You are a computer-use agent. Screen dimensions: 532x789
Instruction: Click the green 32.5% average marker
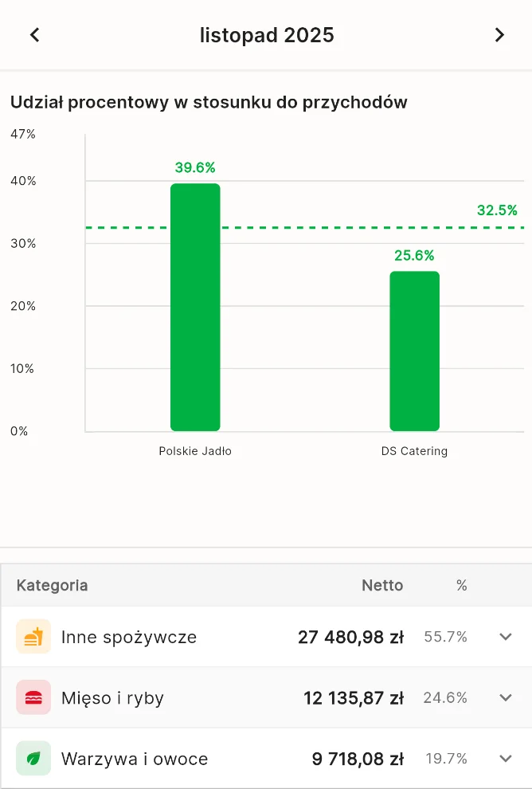(x=498, y=210)
